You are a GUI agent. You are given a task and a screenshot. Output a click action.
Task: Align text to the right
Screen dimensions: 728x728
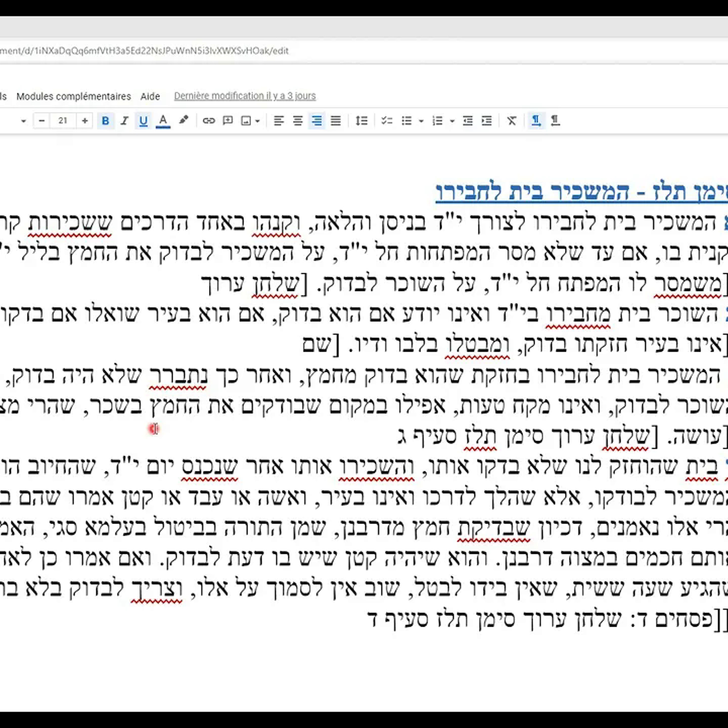[x=317, y=121]
